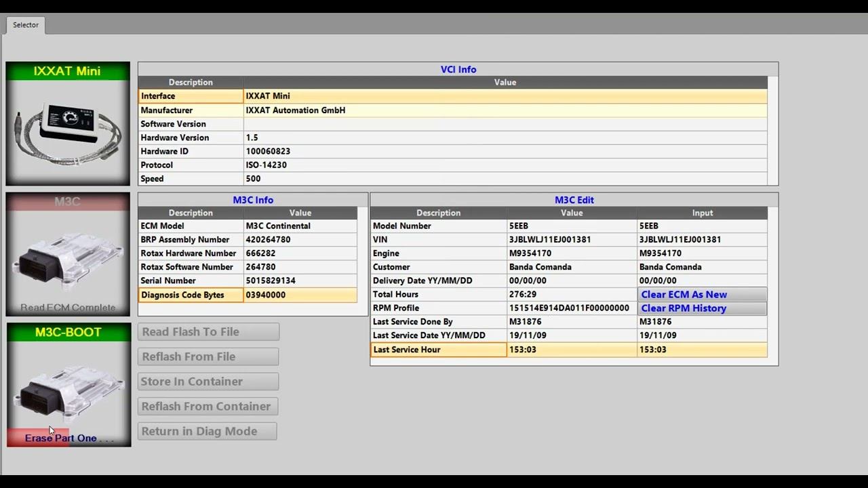Click the Input column header in M3C Edit
Screen dimensions: 868x488
pyautogui.click(x=702, y=213)
